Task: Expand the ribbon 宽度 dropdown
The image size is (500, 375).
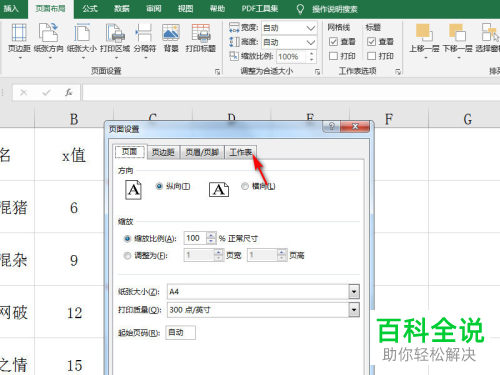Action: [311, 28]
